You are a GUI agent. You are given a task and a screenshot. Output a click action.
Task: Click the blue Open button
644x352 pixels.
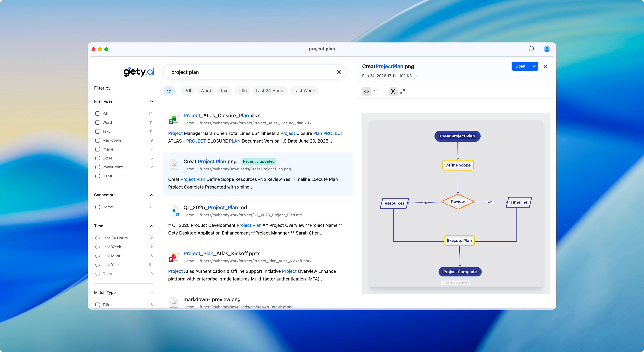(520, 66)
